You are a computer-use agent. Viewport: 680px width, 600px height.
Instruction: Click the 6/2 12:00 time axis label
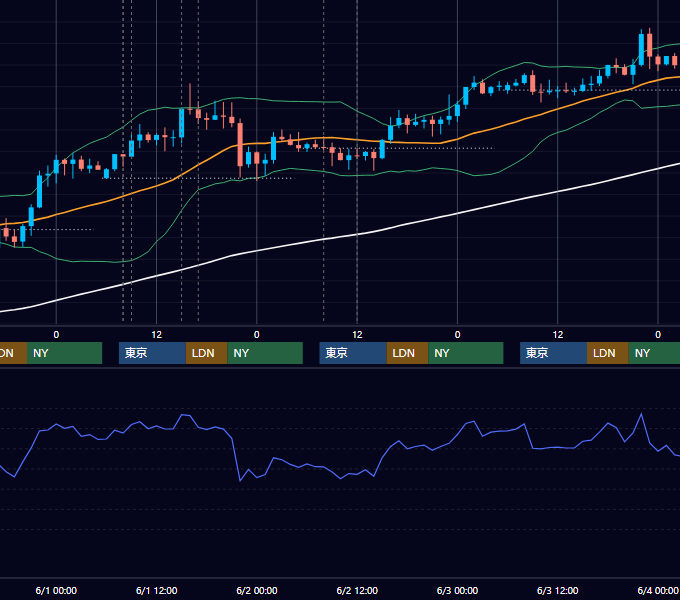point(357,590)
